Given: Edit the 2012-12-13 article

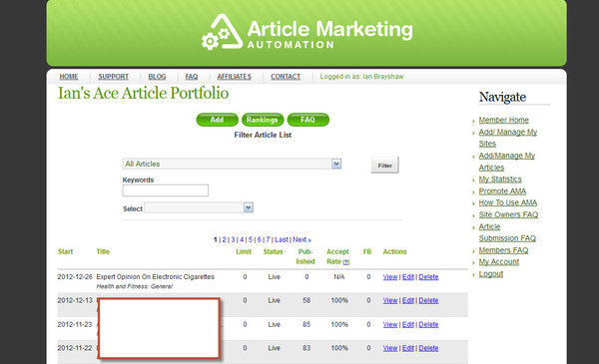Looking at the screenshot, I should [x=408, y=300].
